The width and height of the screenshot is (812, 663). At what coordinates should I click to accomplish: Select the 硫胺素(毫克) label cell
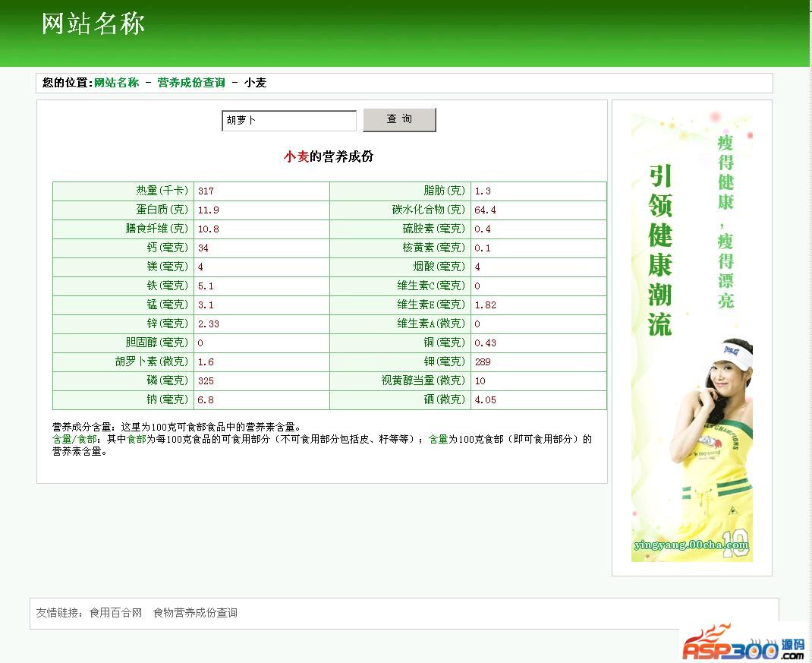(400, 229)
